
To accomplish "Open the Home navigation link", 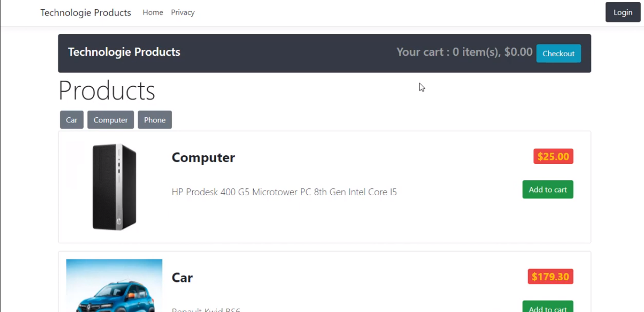I will pos(153,12).
